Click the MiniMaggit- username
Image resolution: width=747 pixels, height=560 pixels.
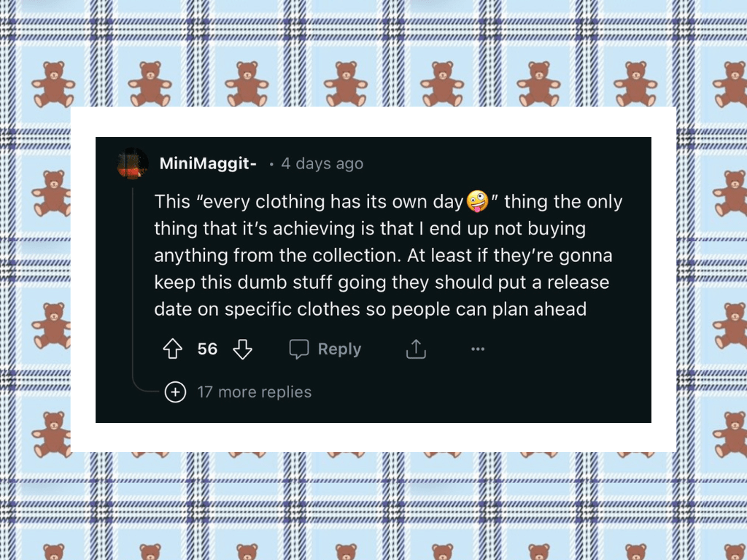[208, 163]
